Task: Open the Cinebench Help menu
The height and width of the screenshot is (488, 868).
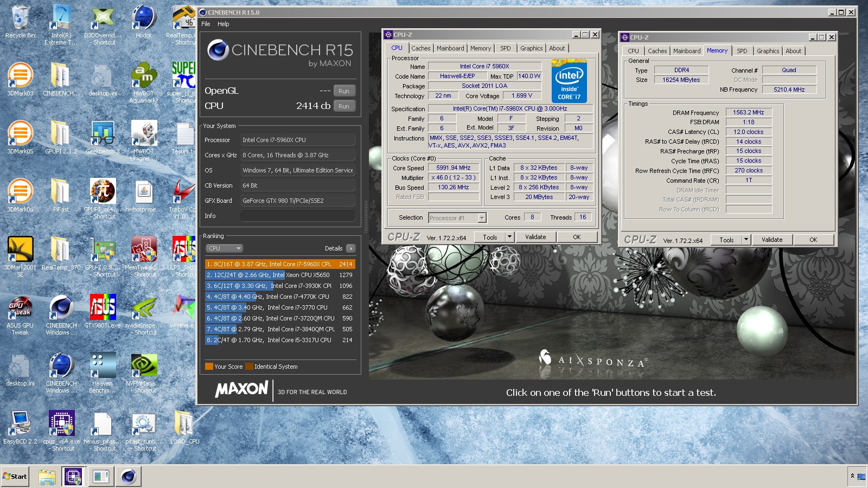Action: [x=223, y=24]
